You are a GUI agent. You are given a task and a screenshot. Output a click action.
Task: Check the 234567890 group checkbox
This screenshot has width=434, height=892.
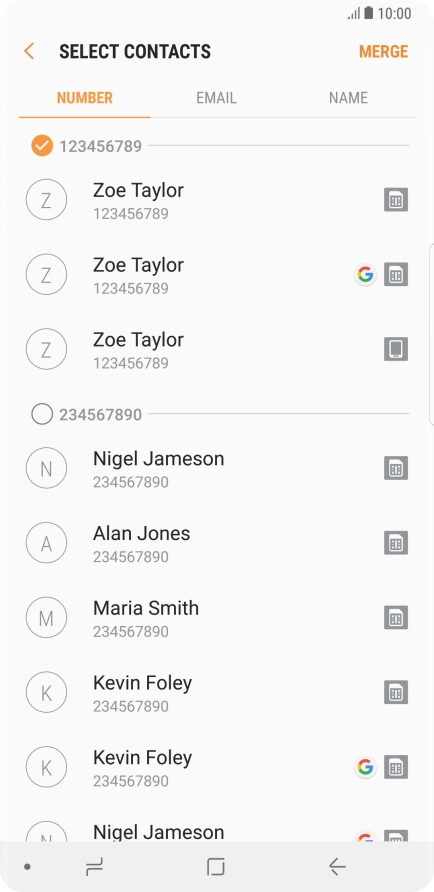42,414
